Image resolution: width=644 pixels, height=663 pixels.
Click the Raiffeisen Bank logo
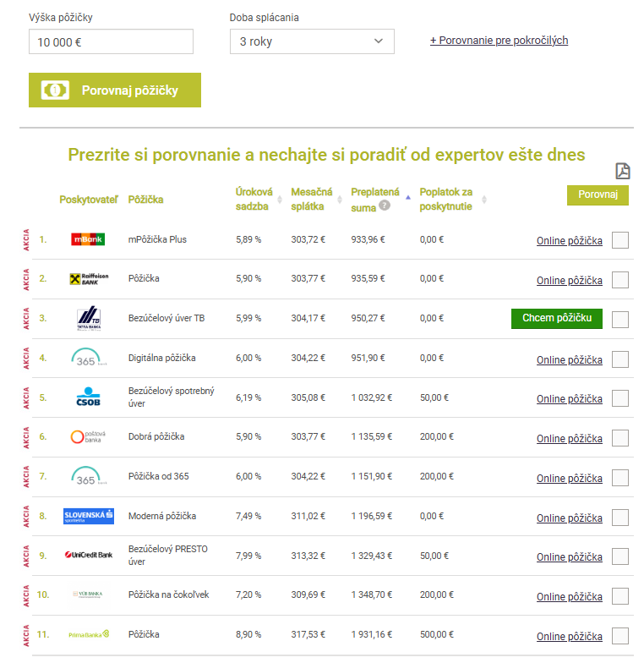(x=88, y=279)
